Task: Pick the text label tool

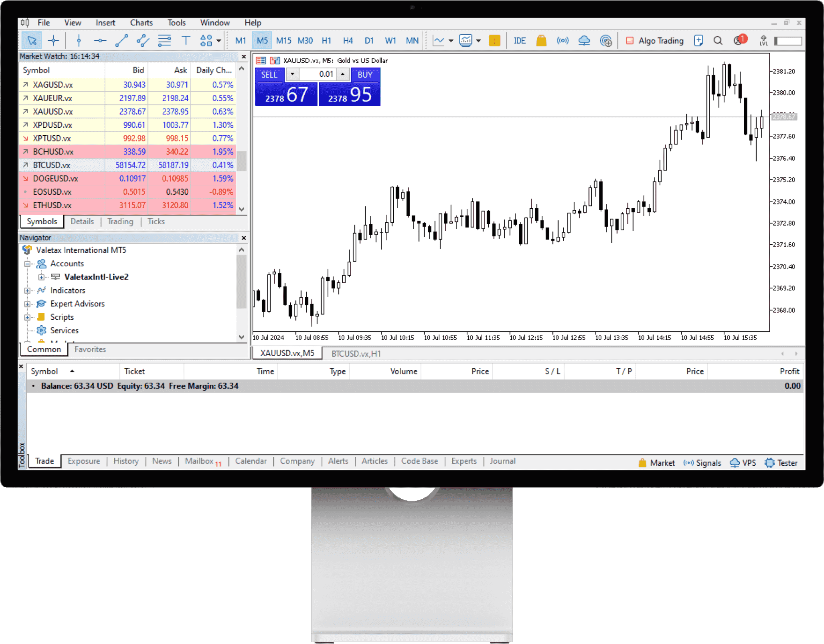Action: click(x=186, y=41)
